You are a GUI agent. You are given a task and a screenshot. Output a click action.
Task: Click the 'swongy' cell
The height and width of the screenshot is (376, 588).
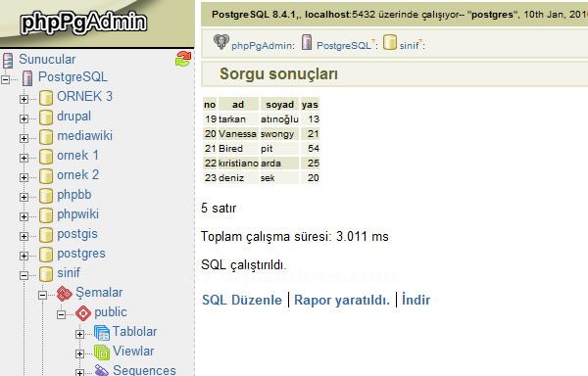coord(279,134)
